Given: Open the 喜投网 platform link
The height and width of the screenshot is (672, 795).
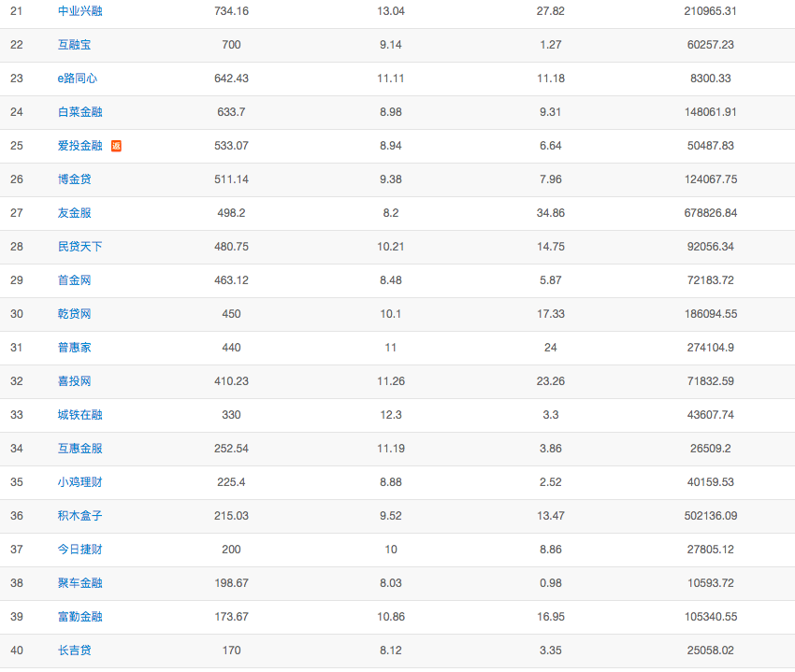Looking at the screenshot, I should pyautogui.click(x=75, y=381).
